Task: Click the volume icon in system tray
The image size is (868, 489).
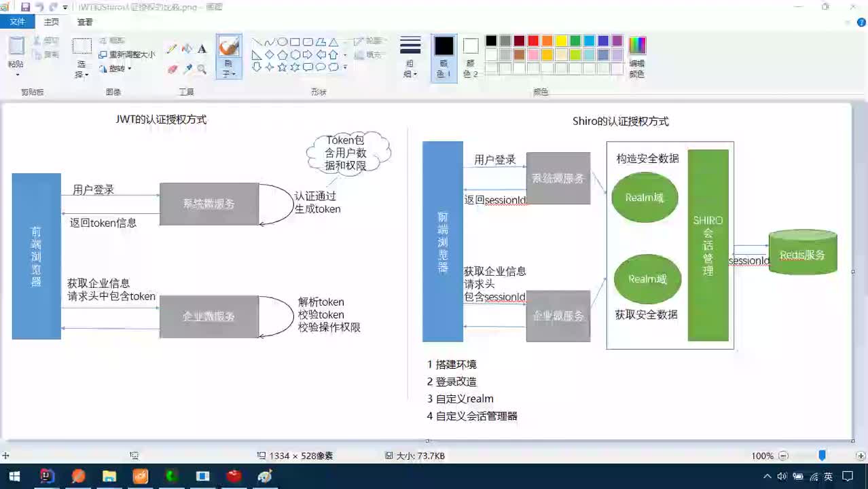Action: point(782,476)
